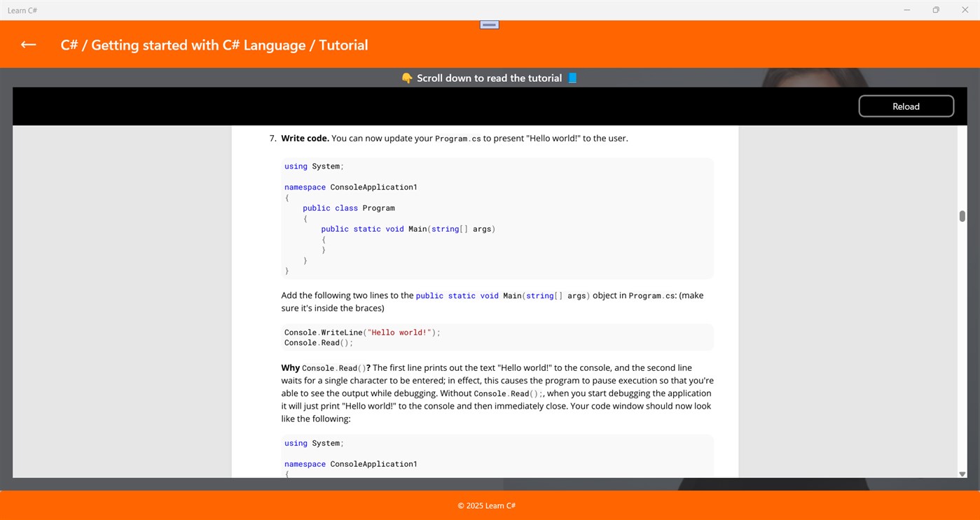Click the Reload button
Viewport: 980px width, 520px height.
coord(906,106)
